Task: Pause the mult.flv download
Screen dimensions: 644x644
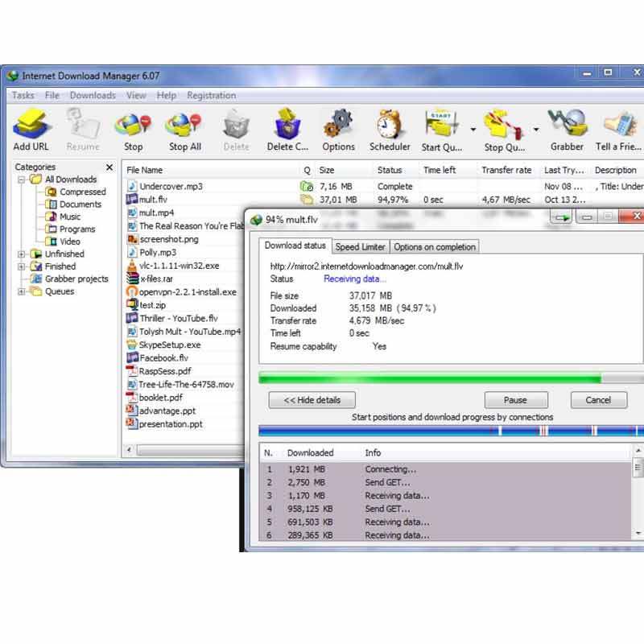Action: pyautogui.click(x=516, y=400)
